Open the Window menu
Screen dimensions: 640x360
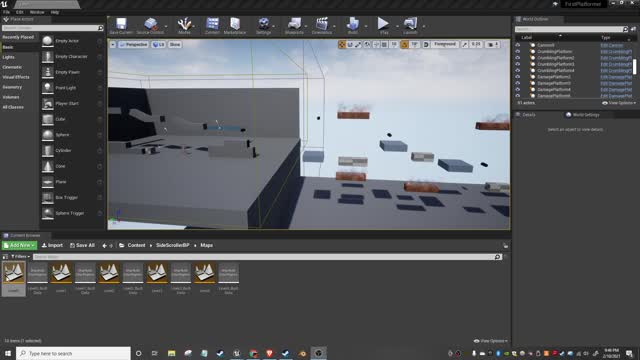point(37,12)
